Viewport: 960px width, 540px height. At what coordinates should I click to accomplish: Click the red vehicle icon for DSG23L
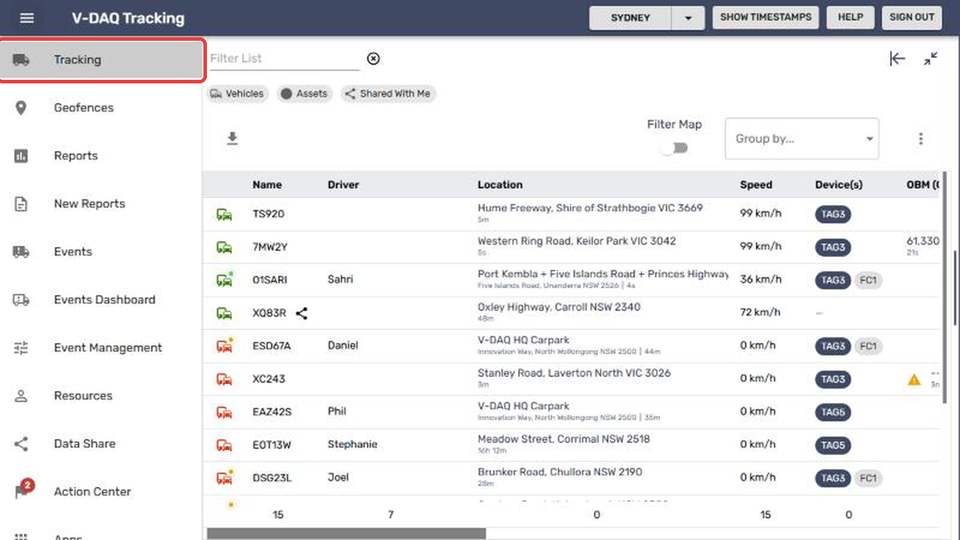point(225,478)
